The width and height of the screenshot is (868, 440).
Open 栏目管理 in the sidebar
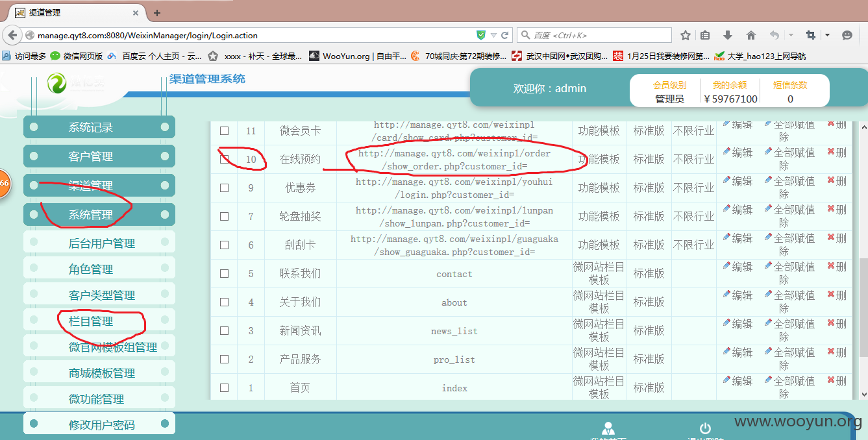pos(99,321)
